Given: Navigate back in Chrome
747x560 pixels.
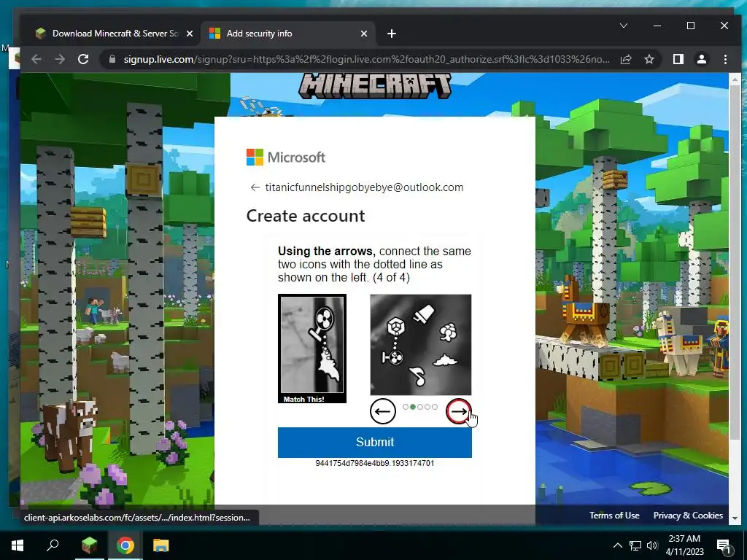Looking at the screenshot, I should pyautogui.click(x=36, y=59).
